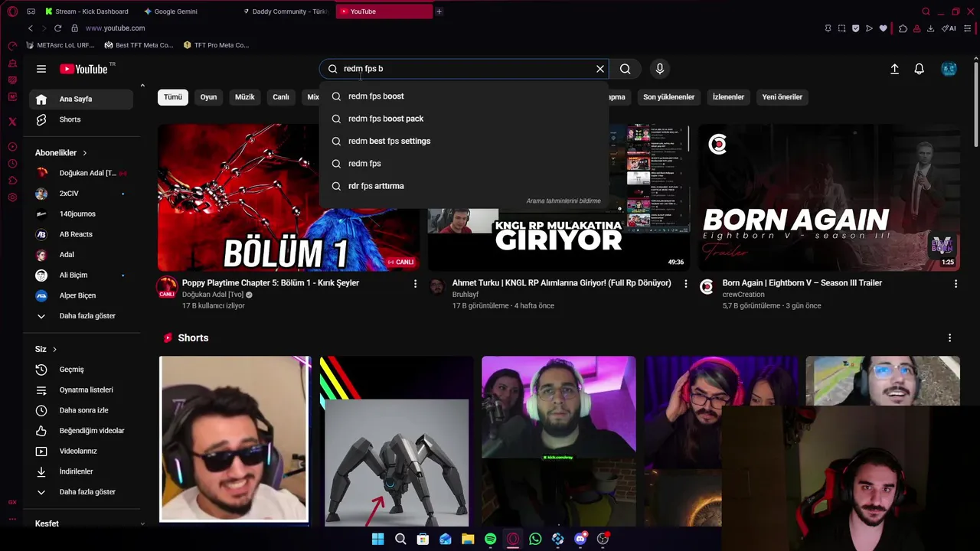Open the Born Again trailer thumbnail

pyautogui.click(x=828, y=197)
